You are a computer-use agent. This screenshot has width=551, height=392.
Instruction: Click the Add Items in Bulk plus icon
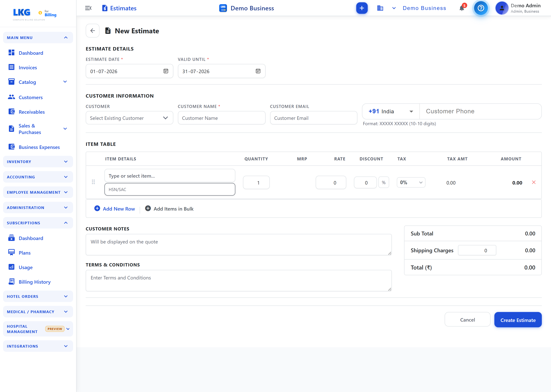coord(148,208)
